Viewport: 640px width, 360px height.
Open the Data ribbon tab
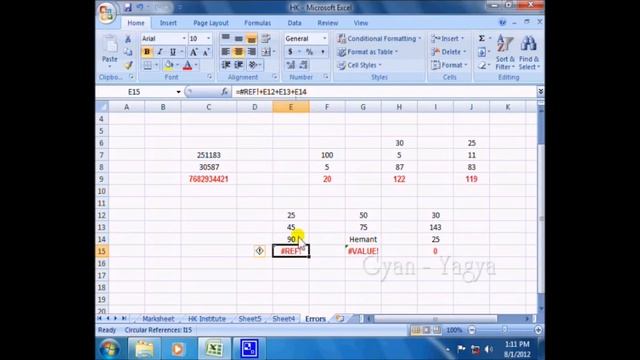tap(294, 23)
